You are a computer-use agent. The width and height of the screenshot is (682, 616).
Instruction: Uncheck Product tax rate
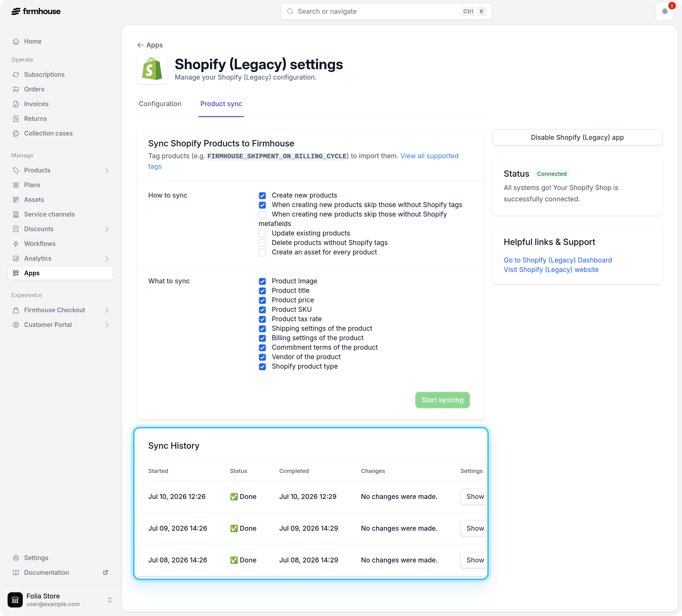coord(262,319)
